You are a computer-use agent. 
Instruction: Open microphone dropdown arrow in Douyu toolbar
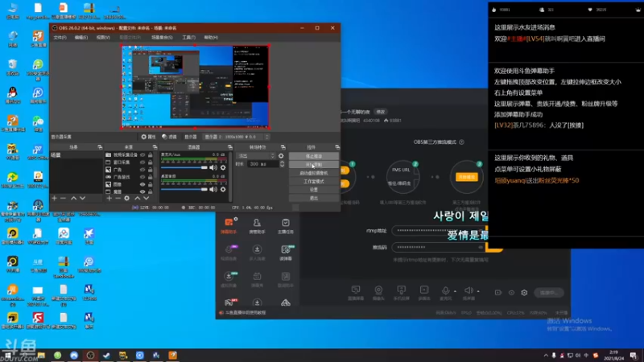455,291
